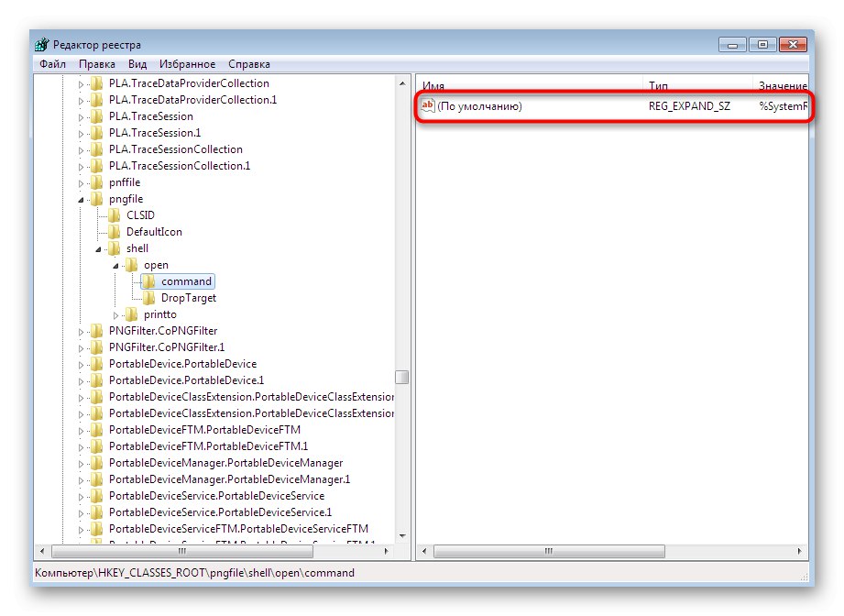Viewport: 844px width, 616px height.
Task: Select the PLA.TraceSessionCollection.1 key
Action: pos(180,166)
